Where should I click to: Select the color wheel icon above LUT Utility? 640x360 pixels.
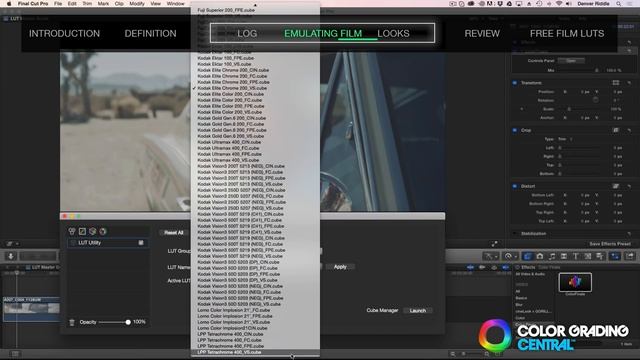point(103,231)
